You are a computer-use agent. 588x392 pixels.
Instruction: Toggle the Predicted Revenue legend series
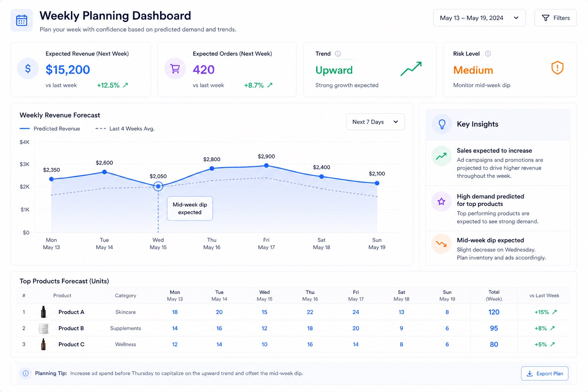[x=50, y=129]
